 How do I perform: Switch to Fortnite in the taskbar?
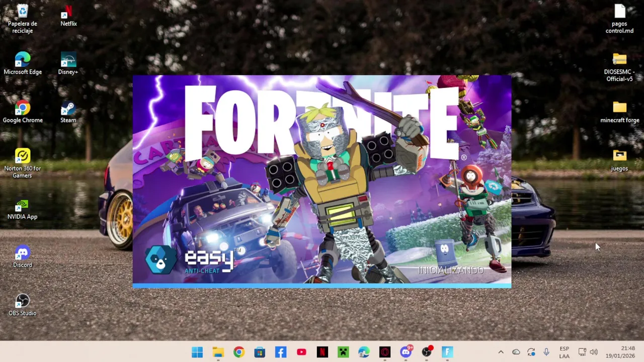tap(448, 352)
